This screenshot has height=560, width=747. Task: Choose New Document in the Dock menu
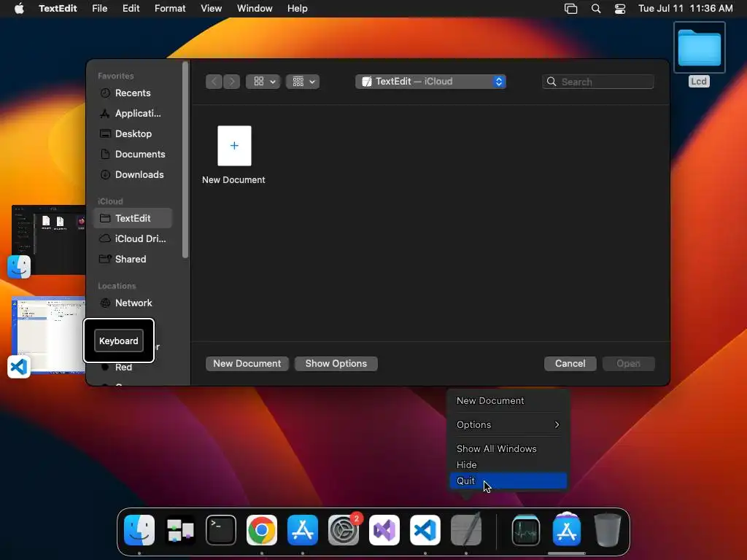(x=508, y=401)
